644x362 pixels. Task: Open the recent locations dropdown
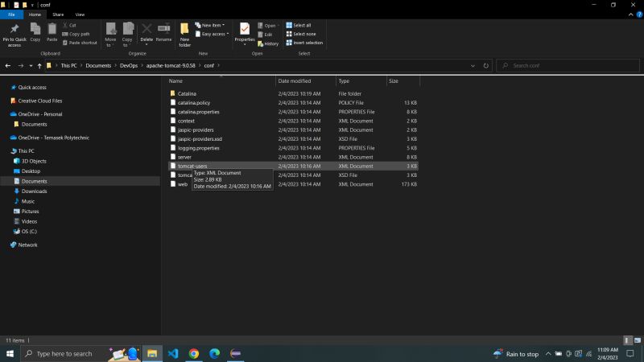point(31,66)
